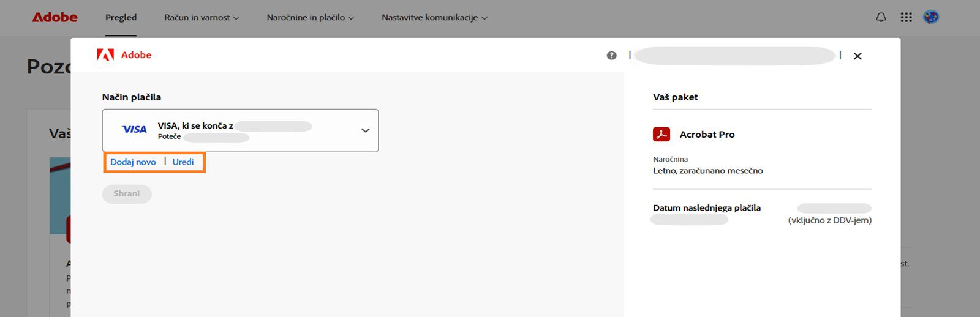Screen dimensions: 980x317
Task: Open the user profile avatar
Action: coord(931,17)
